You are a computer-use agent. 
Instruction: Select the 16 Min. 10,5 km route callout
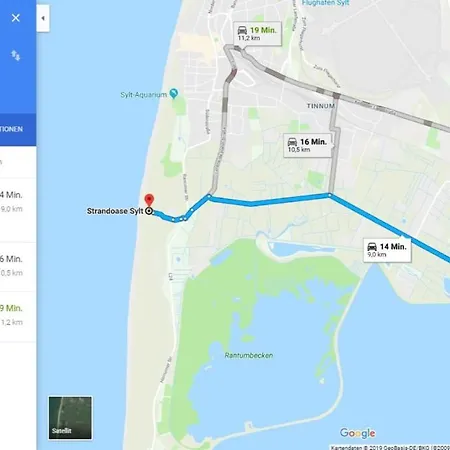pos(307,145)
